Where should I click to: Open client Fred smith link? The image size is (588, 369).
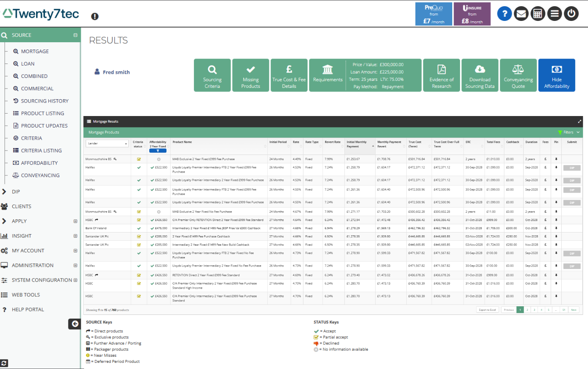click(116, 72)
